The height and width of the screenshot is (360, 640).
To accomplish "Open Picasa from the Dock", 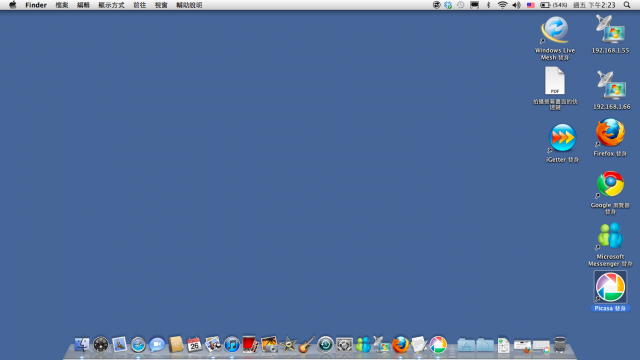I will (x=438, y=344).
